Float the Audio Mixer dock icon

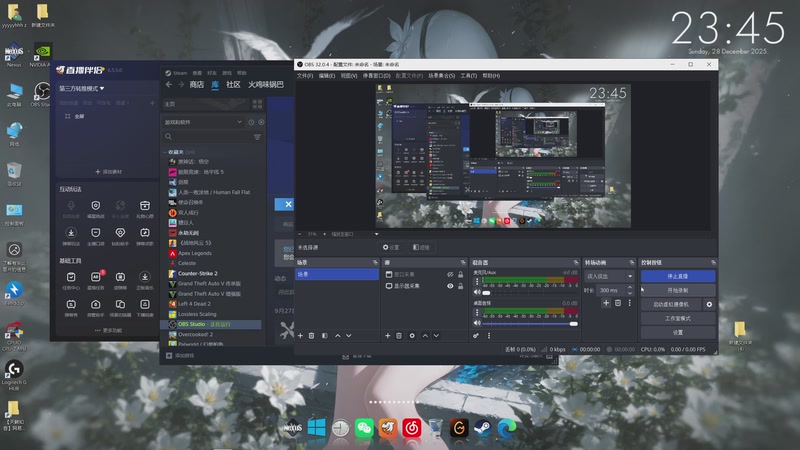[576, 262]
